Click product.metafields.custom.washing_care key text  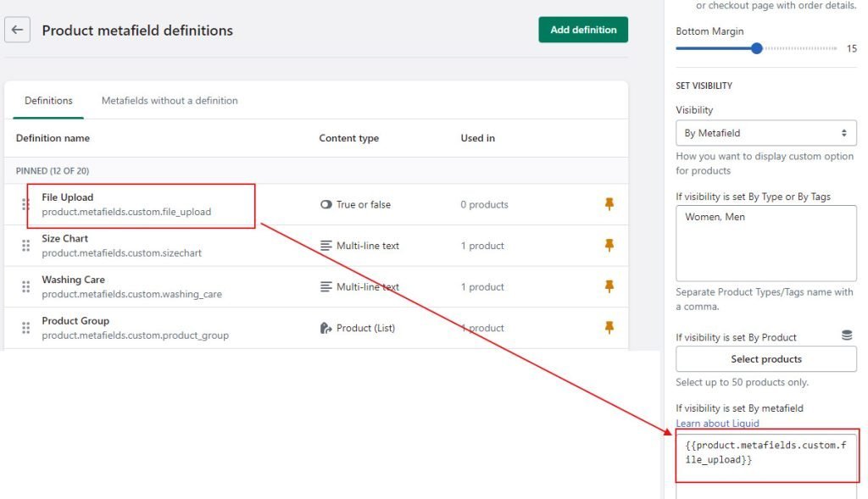[131, 294]
